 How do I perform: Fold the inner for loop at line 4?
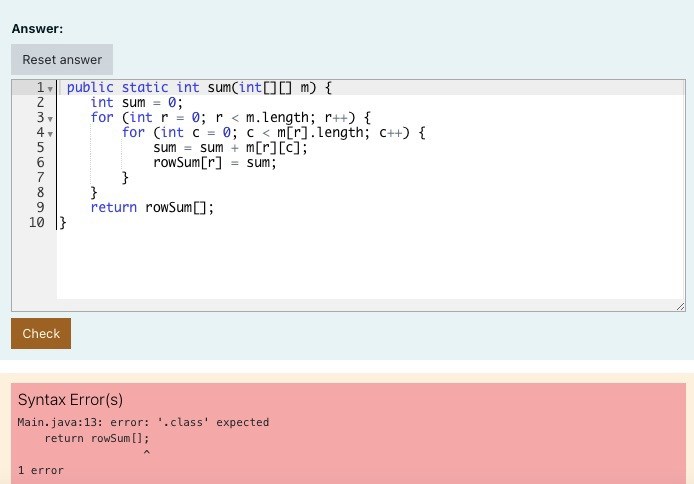pos(50,133)
